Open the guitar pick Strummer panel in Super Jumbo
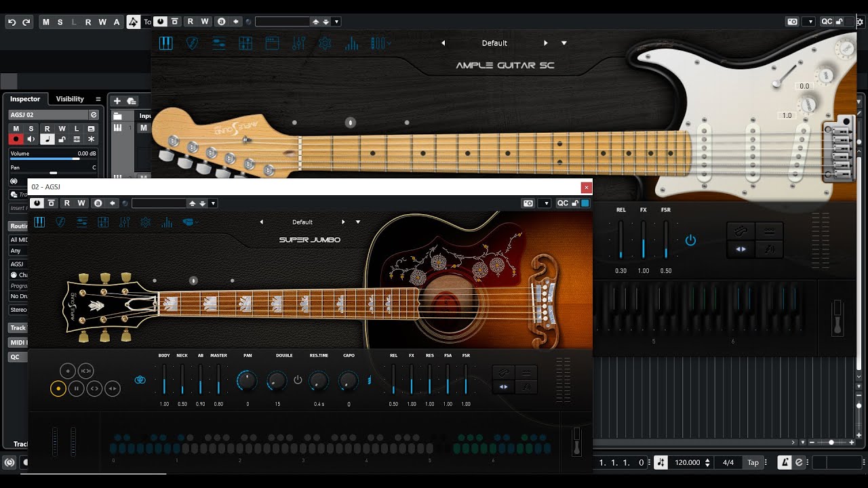 [60, 222]
